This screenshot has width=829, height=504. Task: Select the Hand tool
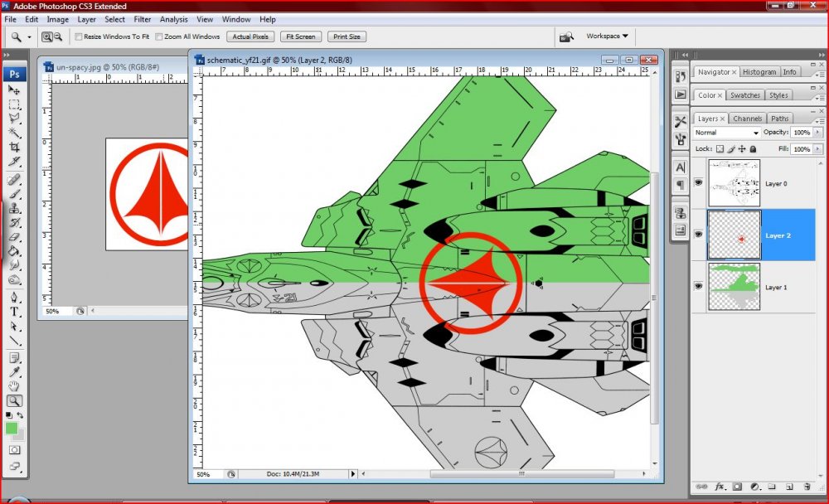(14, 386)
